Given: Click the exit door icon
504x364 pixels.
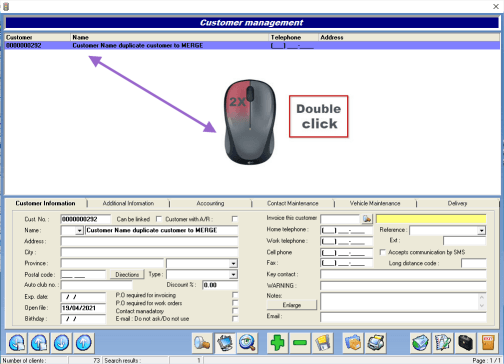Looking at the screenshot, I should (x=488, y=343).
